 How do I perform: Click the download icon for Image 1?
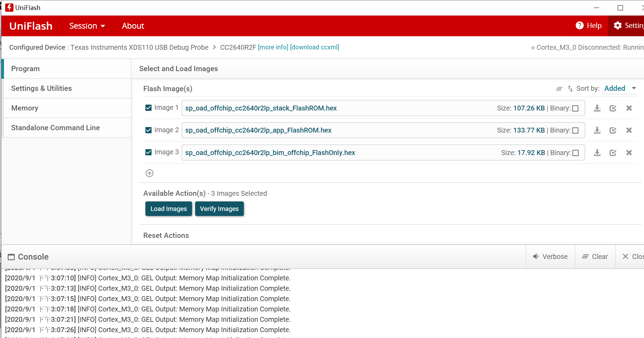pyautogui.click(x=597, y=108)
